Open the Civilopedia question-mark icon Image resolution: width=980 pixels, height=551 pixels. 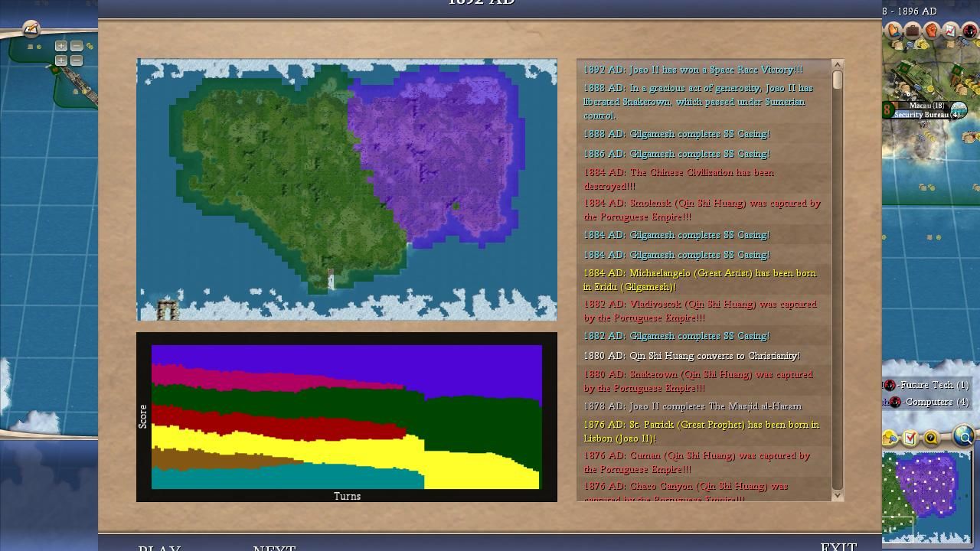(x=931, y=438)
